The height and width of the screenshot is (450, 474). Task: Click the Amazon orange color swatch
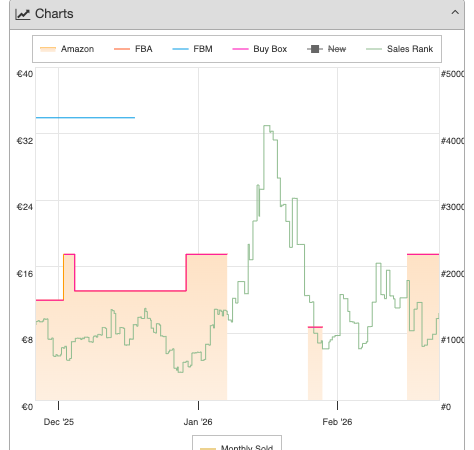click(x=48, y=49)
